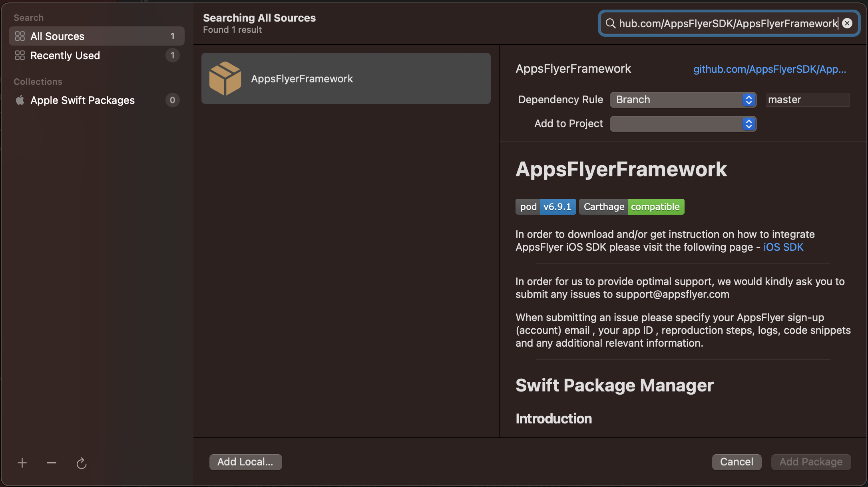
Task: Click the refresh collections icon
Action: click(x=82, y=463)
